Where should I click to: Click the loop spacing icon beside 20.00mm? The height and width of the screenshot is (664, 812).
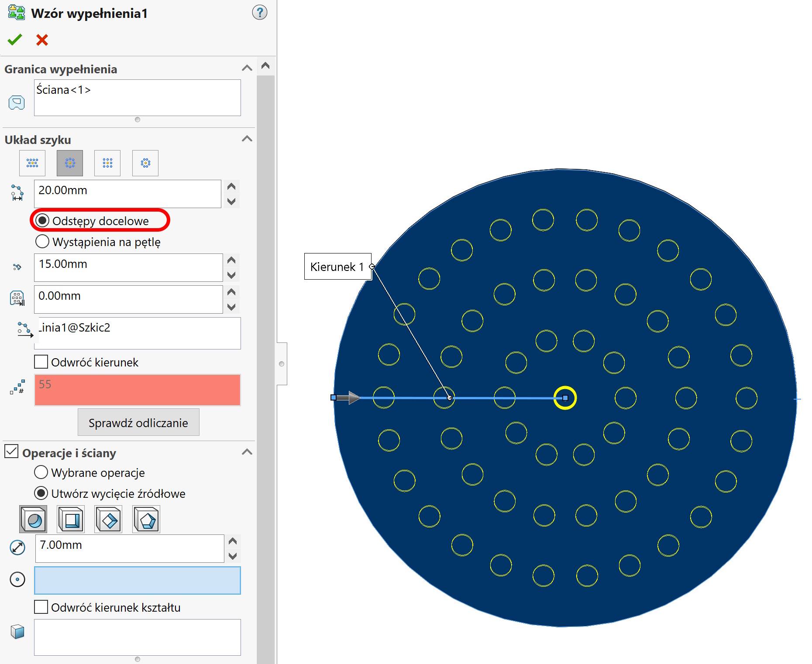(17, 193)
